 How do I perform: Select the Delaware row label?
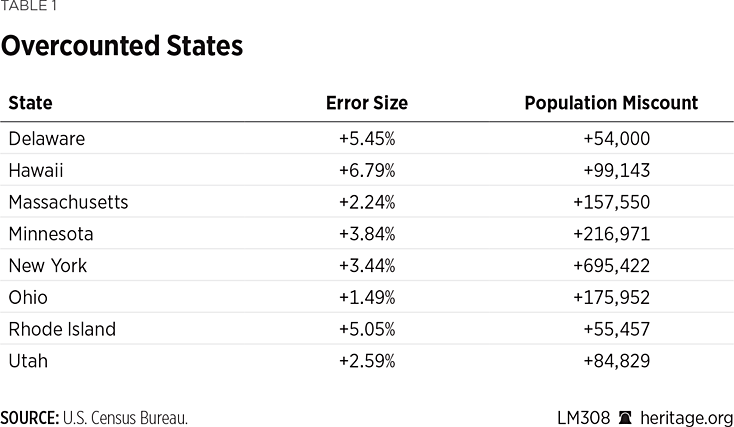click(46, 138)
